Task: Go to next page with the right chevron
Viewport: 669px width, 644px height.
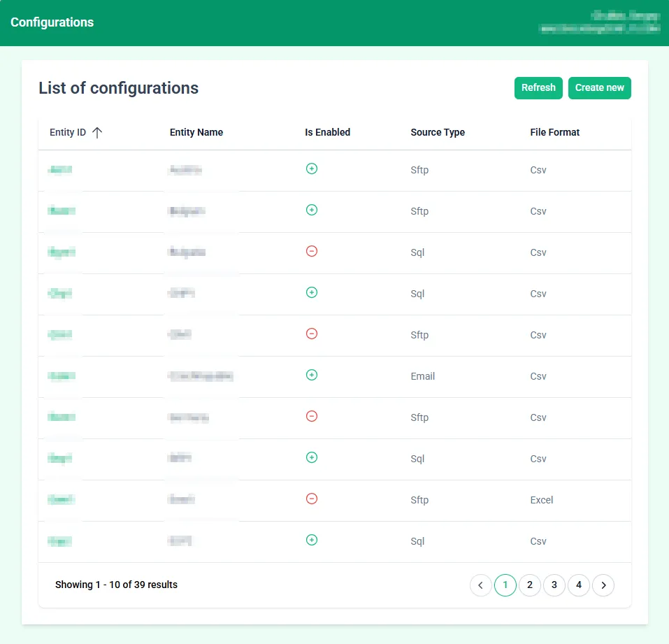Action: click(603, 585)
